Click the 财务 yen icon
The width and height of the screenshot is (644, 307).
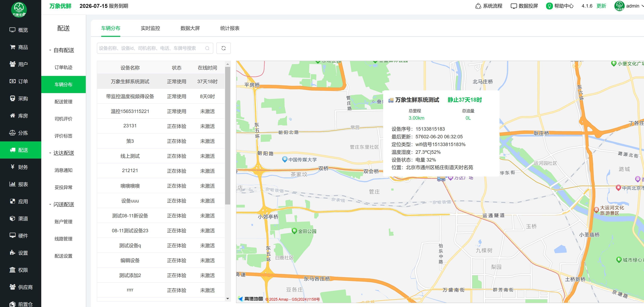coord(12,167)
